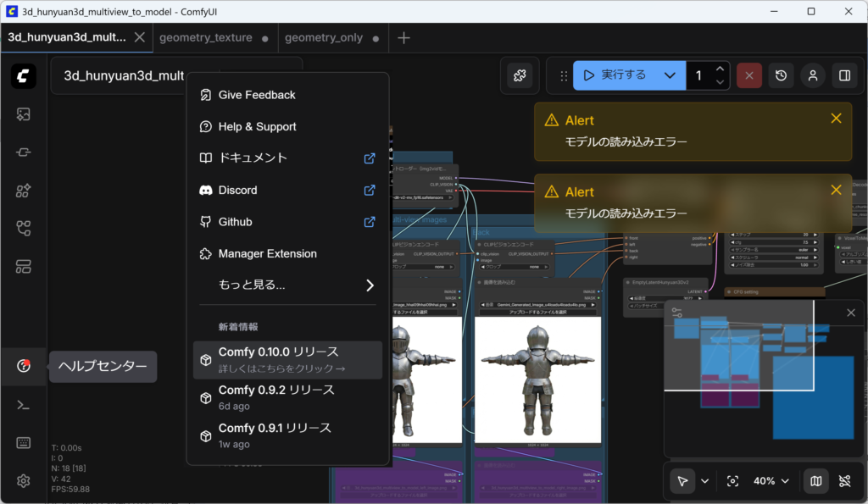Increase the batch count with up arrow
Image resolution: width=868 pixels, height=504 pixels.
coord(720,69)
